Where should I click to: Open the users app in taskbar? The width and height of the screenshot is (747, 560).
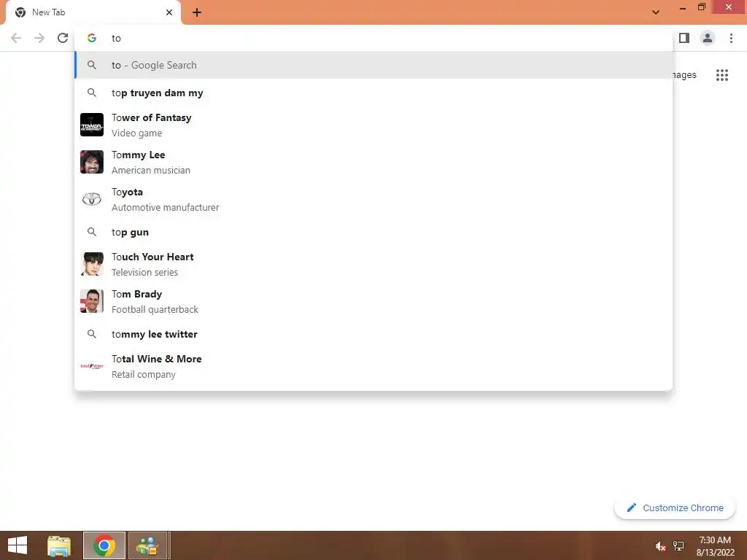tap(147, 545)
